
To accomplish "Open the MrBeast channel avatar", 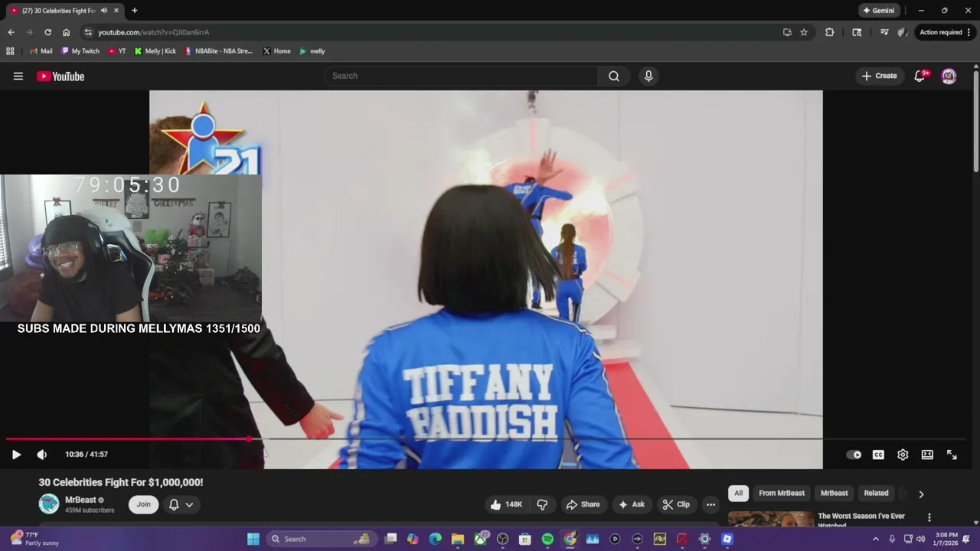I will tap(49, 504).
